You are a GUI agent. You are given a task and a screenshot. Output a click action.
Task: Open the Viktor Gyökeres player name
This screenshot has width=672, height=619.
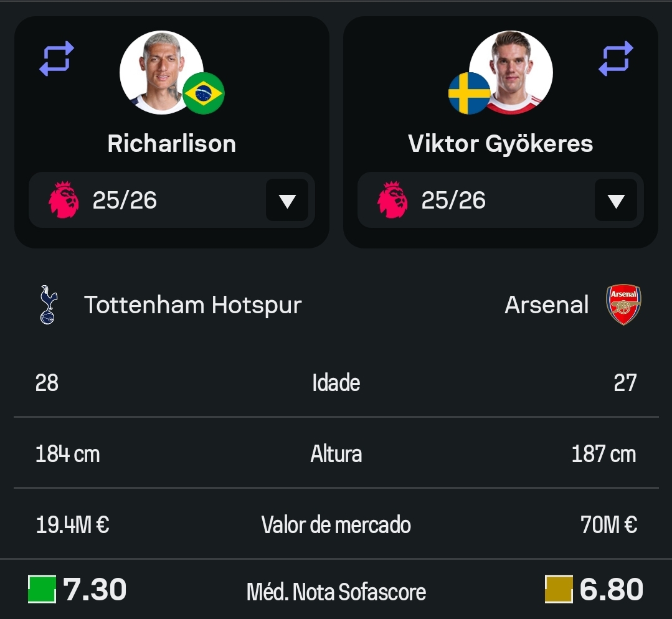(501, 144)
